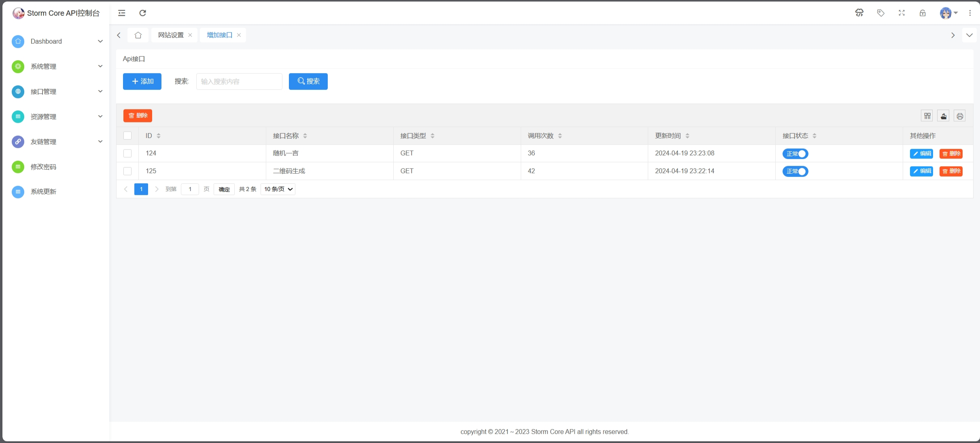980x443 pixels.
Task: Sort by 接口名称 column arrows
Action: (305, 136)
